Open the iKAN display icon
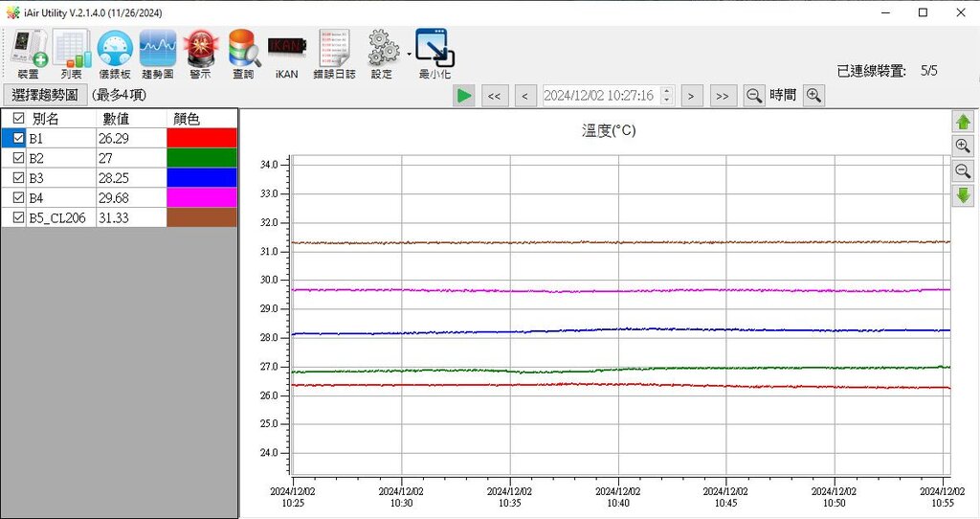This screenshot has width=980, height=519. 287,54
